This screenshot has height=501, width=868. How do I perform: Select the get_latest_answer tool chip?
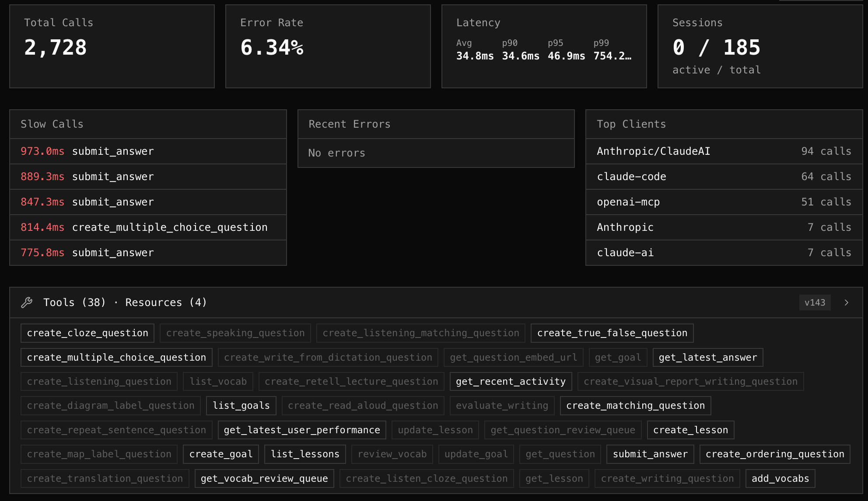tap(708, 358)
